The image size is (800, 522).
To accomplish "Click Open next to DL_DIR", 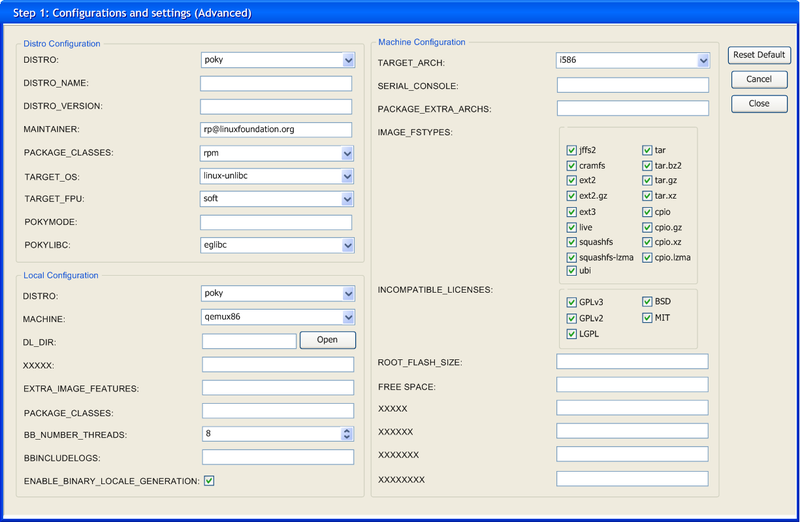I will [x=328, y=340].
